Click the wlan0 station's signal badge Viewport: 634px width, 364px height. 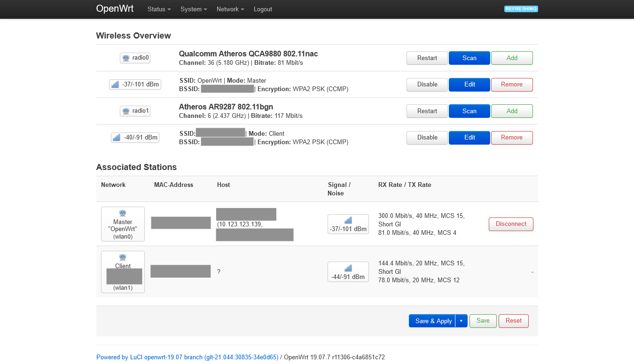point(348,224)
